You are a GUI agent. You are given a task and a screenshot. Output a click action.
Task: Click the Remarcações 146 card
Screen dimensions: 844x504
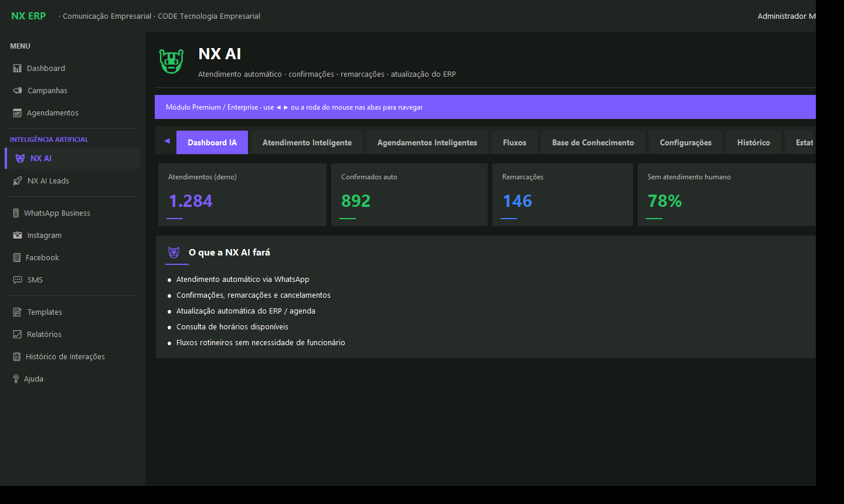563,195
